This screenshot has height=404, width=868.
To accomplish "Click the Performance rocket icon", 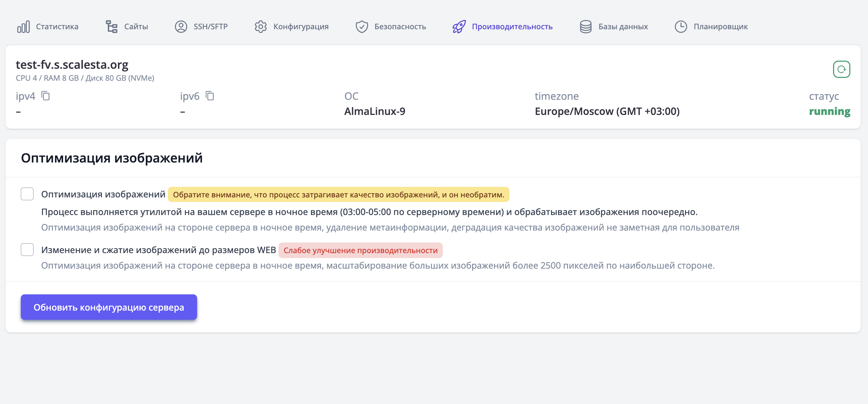I will [459, 27].
